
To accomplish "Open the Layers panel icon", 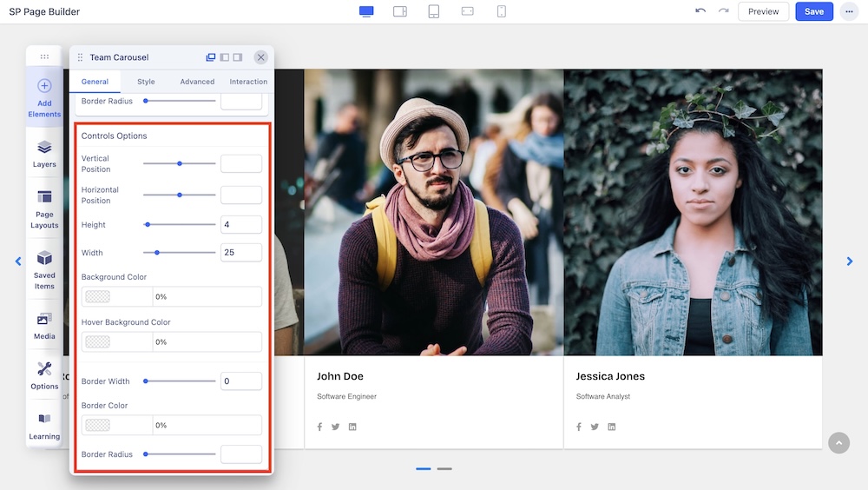I will tap(44, 153).
